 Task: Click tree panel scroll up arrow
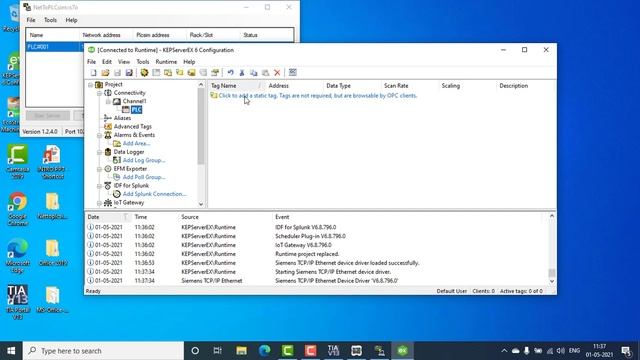201,84
